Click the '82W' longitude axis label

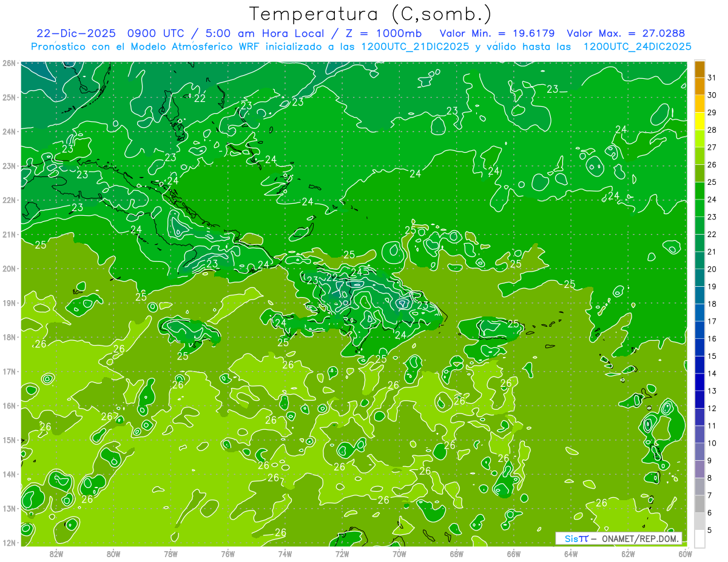(x=56, y=554)
